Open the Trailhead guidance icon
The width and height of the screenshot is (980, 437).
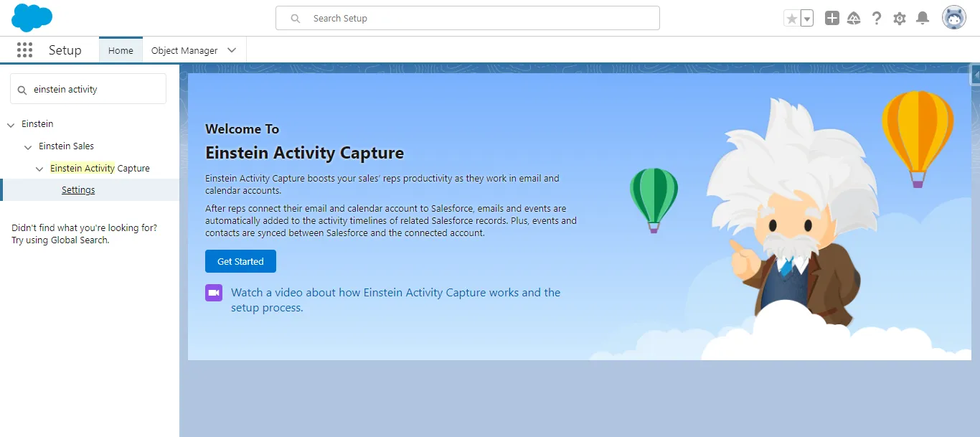pos(854,19)
